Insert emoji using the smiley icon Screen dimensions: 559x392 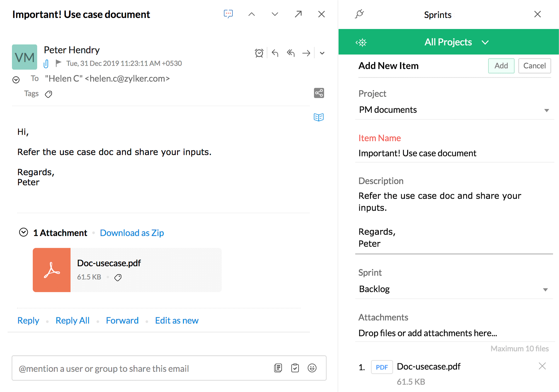point(312,368)
